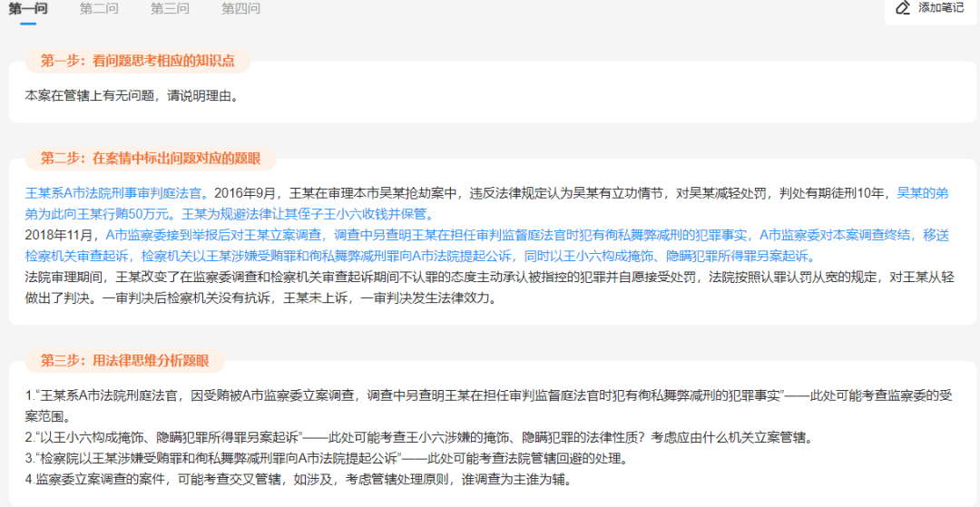Viewport: 980px width, 507px height.
Task: Go to the 第四问 tab
Action: (x=240, y=9)
